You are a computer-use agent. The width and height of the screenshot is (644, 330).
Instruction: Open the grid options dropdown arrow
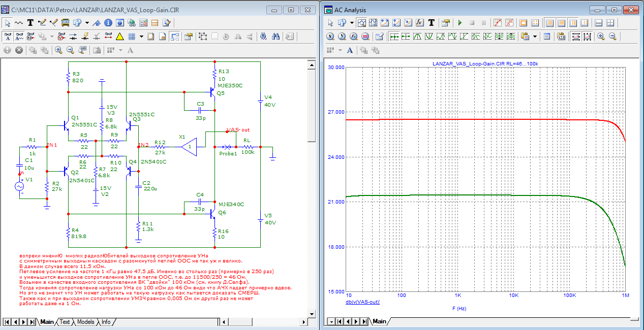(141, 36)
